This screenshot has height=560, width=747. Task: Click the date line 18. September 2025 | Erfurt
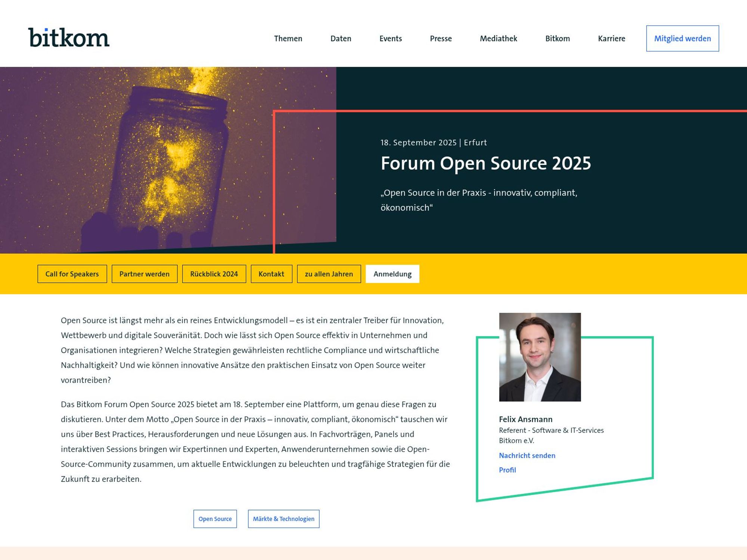tap(434, 143)
